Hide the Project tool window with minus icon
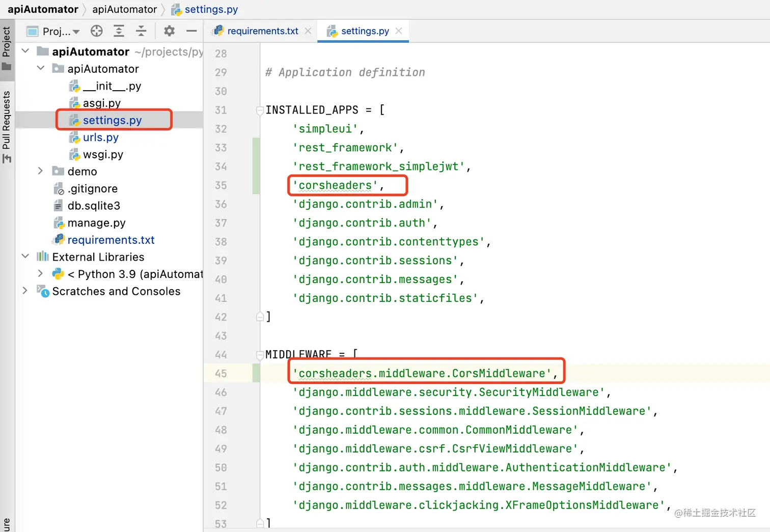 (191, 31)
